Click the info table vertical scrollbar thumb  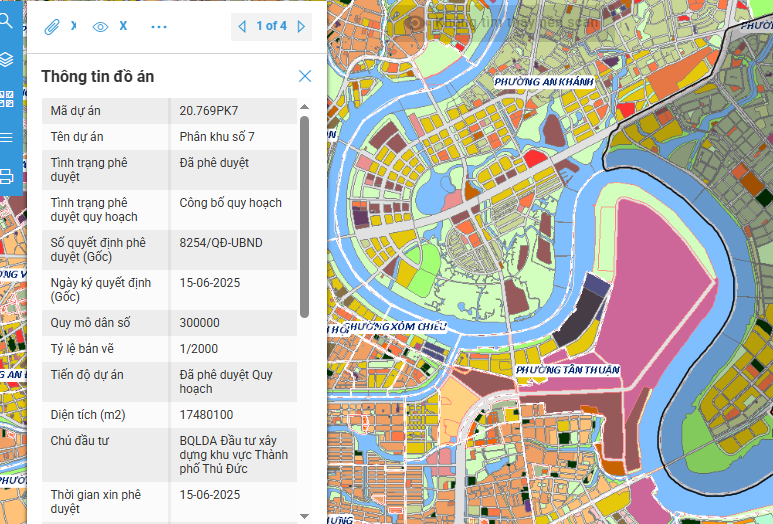tap(304, 215)
